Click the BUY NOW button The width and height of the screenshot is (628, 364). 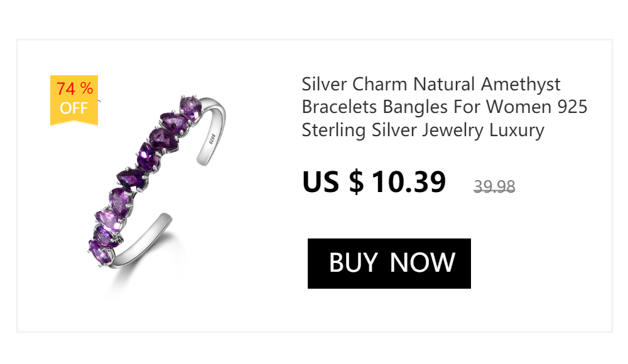(389, 264)
